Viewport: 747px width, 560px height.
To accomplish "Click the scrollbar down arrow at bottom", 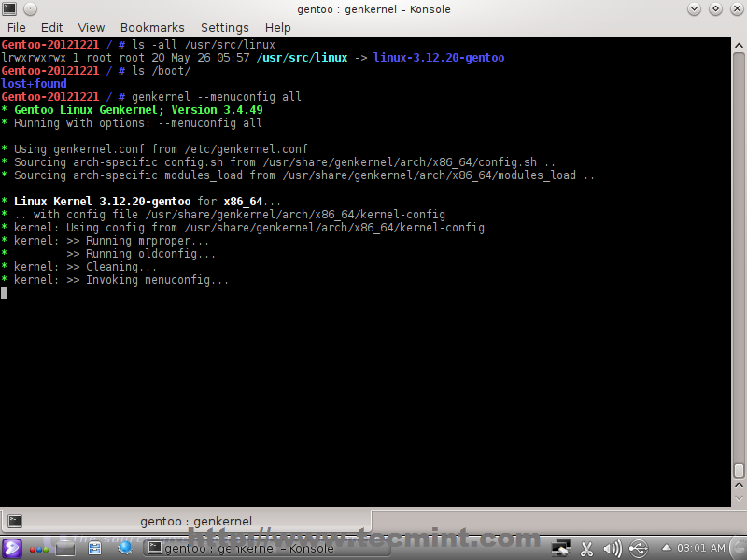I will point(739,498).
